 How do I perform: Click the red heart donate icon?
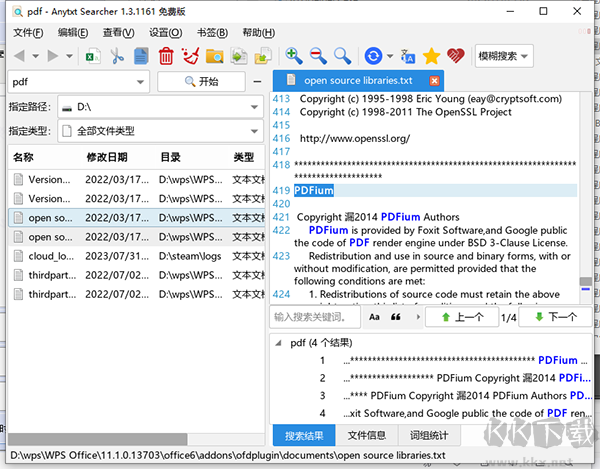point(455,56)
